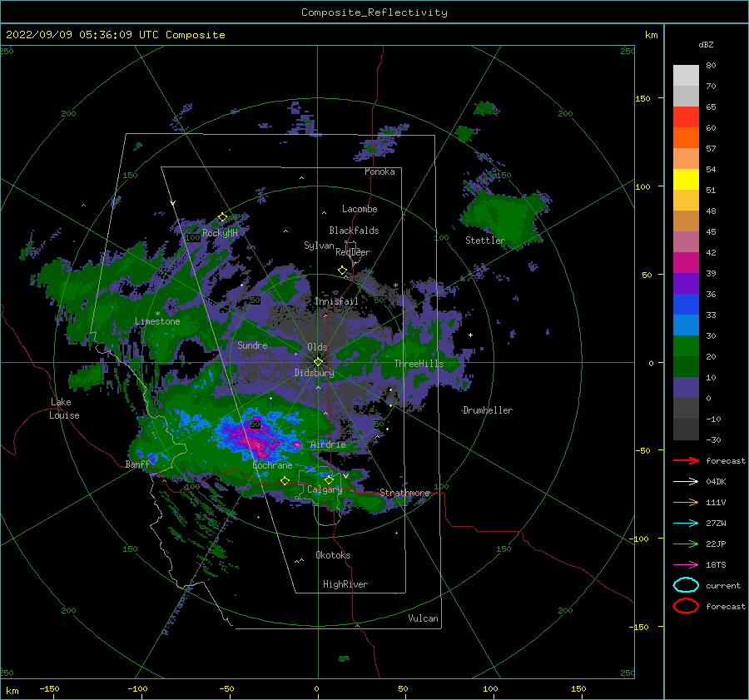This screenshot has width=749, height=700.
Task: Click the -150 tick on bottom axis
Action: (x=49, y=688)
